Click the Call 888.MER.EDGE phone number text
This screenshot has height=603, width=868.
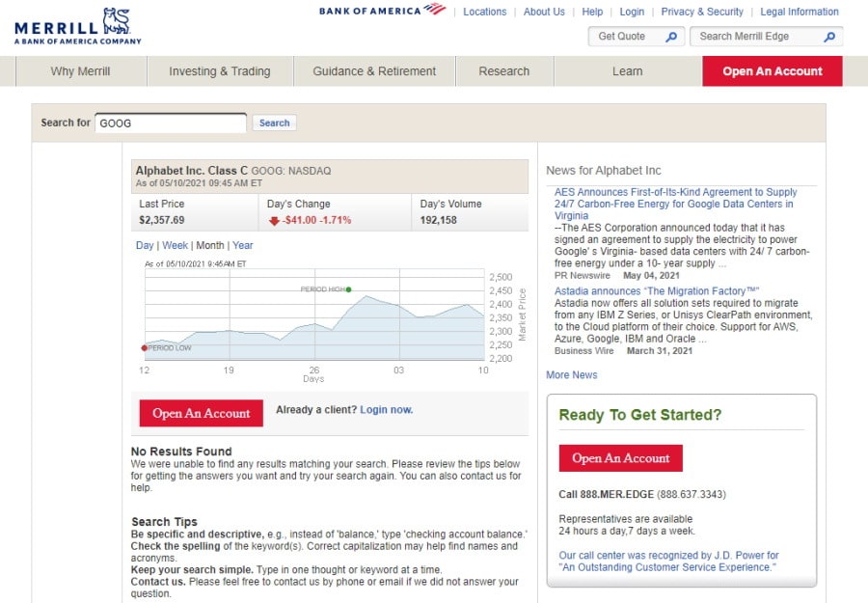tap(642, 495)
